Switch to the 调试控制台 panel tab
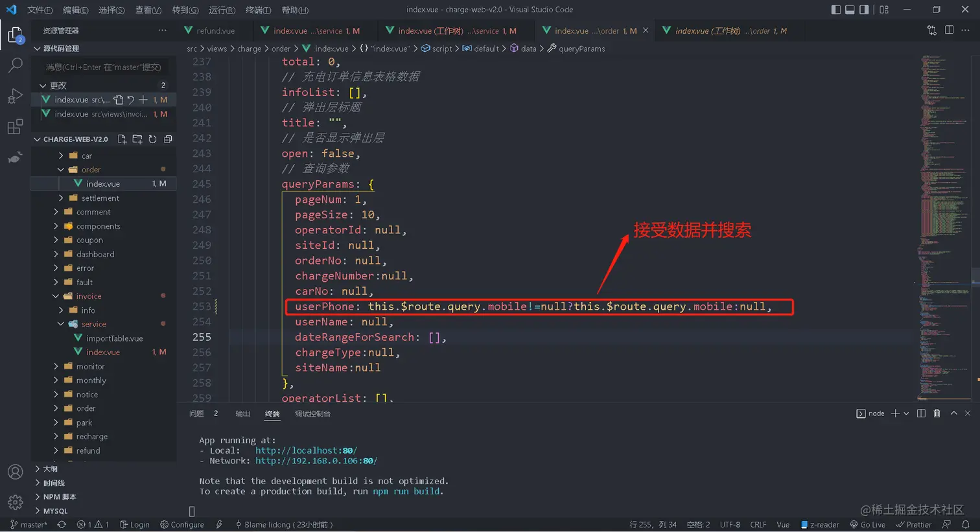This screenshot has width=980, height=532. (312, 413)
